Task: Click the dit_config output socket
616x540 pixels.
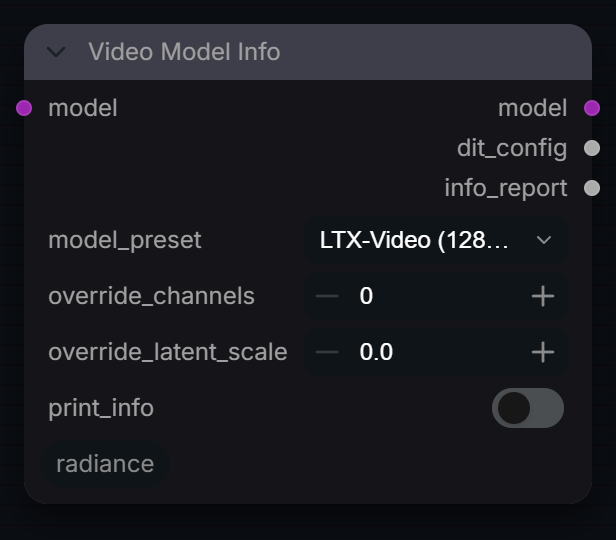Action: pos(592,148)
